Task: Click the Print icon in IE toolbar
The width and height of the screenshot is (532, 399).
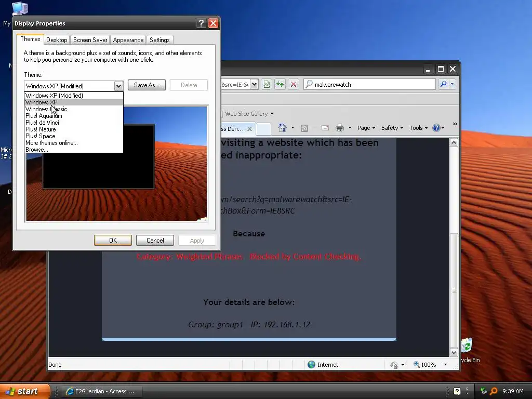Action: [x=339, y=128]
